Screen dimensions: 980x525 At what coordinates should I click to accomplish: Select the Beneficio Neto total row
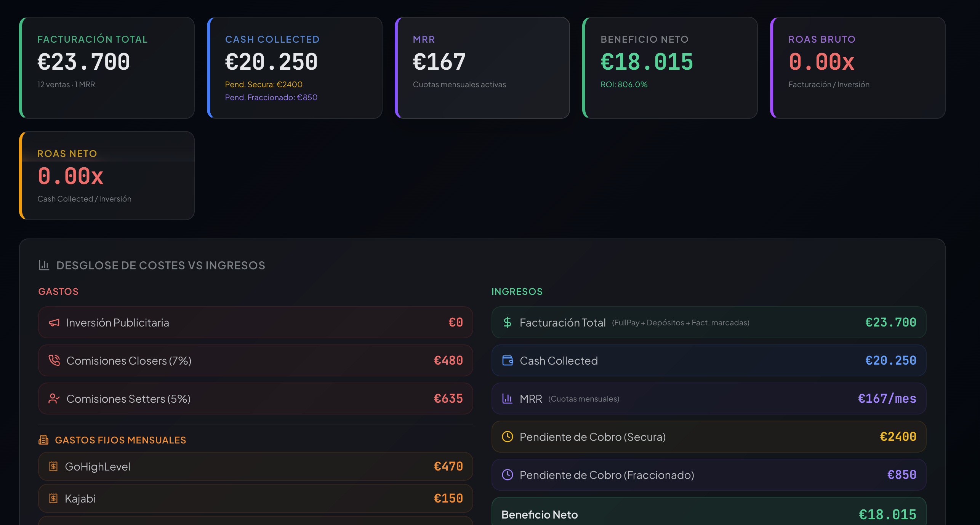709,512
